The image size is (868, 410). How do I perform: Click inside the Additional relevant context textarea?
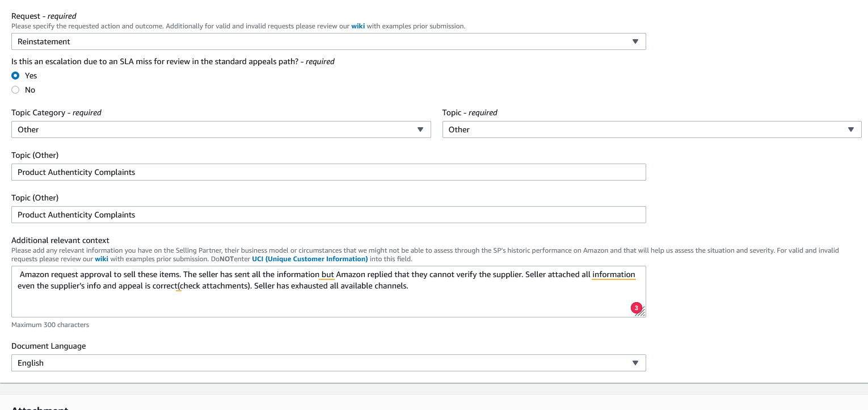(328, 301)
